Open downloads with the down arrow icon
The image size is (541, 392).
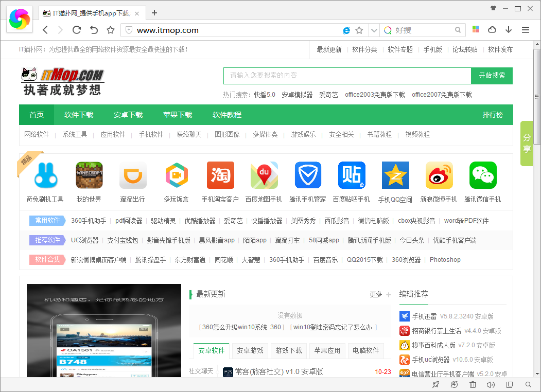(x=509, y=30)
